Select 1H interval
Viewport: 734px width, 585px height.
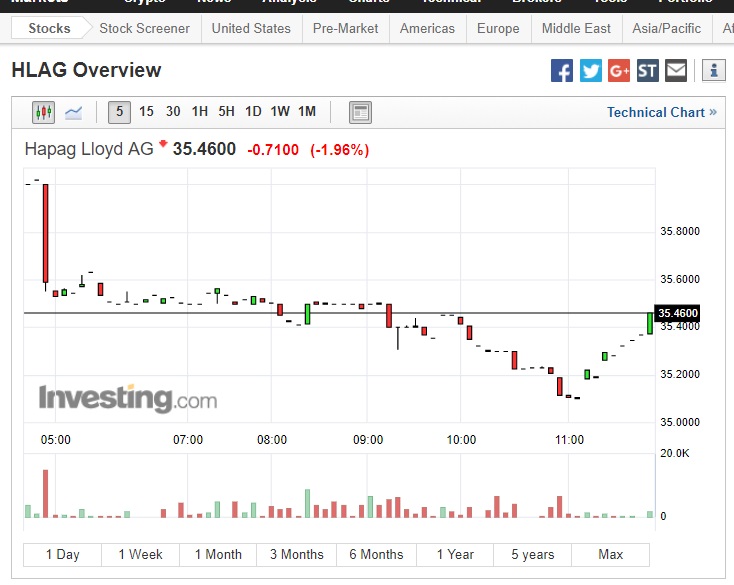tap(199, 112)
